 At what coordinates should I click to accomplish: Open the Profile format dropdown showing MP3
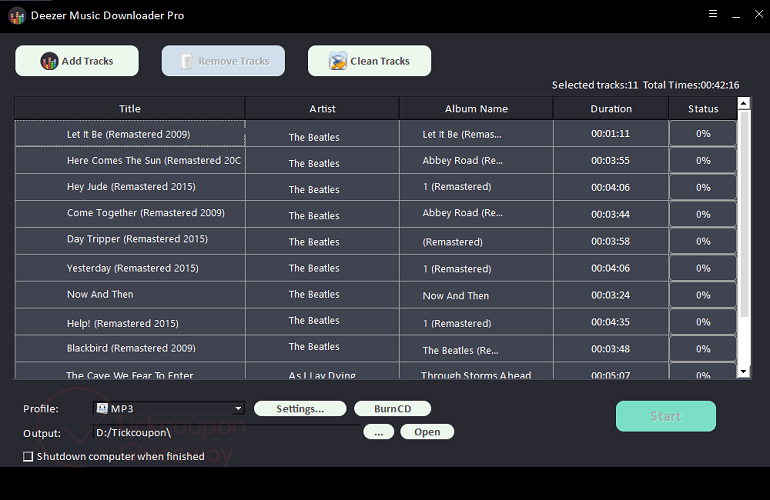168,409
